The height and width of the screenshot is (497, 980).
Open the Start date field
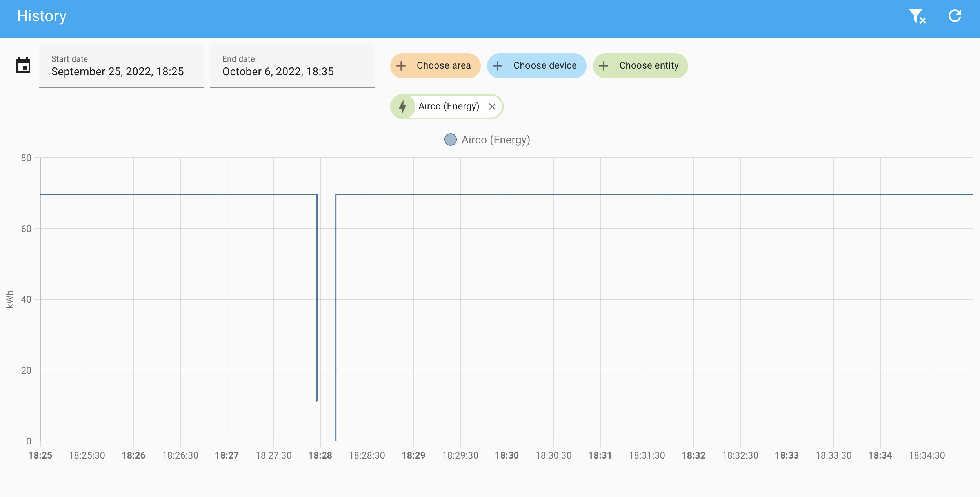point(121,66)
